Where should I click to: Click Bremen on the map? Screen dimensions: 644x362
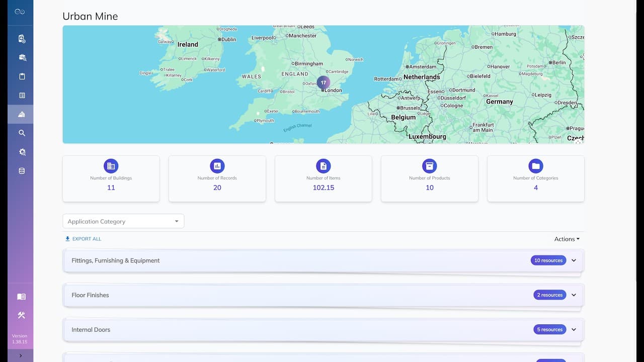pos(484,47)
